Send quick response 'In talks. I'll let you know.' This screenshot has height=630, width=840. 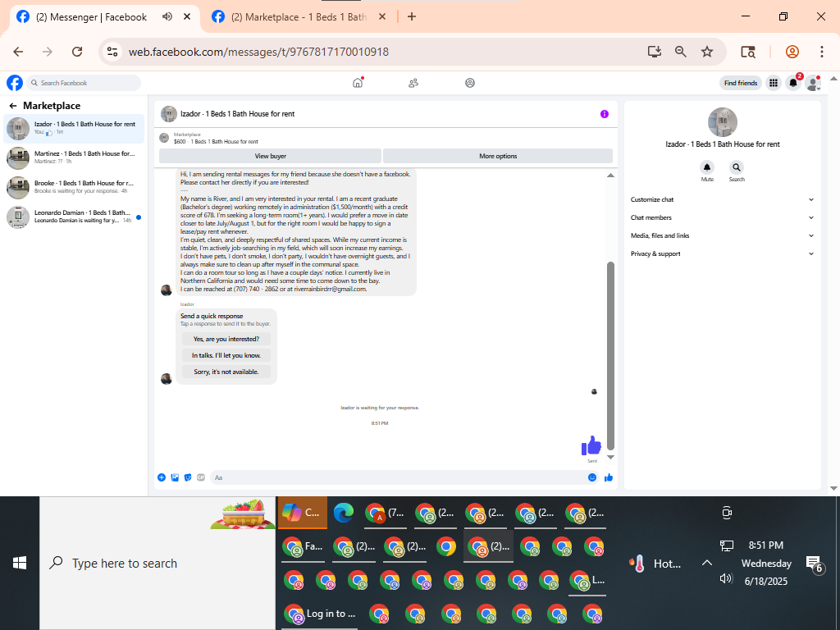point(226,355)
